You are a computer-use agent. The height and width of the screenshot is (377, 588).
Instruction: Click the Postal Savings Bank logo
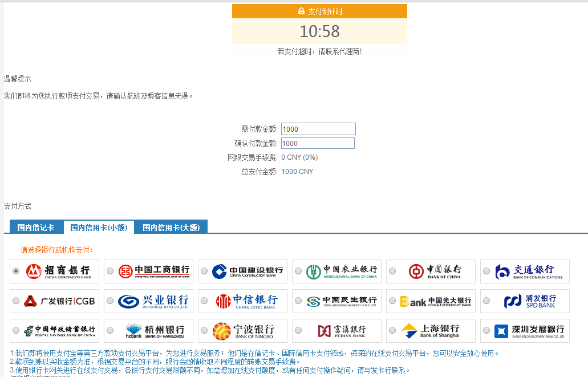tap(59, 331)
